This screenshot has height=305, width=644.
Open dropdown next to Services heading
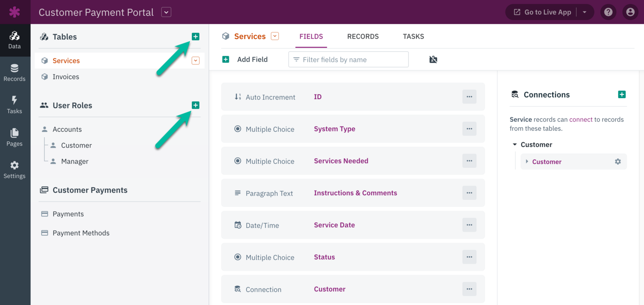[275, 36]
